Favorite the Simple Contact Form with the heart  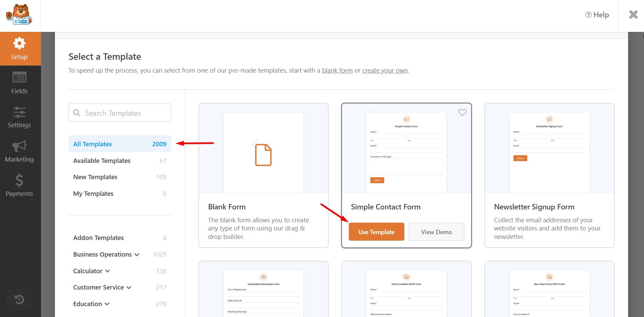coord(462,112)
